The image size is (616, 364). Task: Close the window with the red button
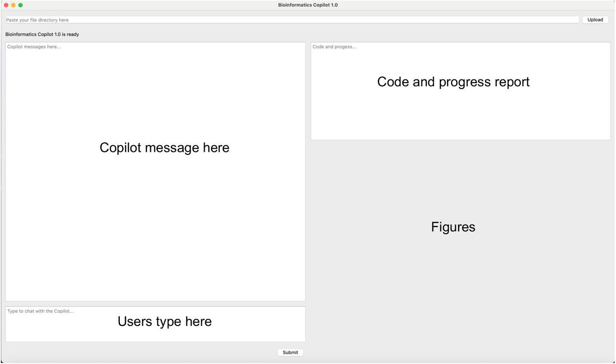[x=6, y=5]
